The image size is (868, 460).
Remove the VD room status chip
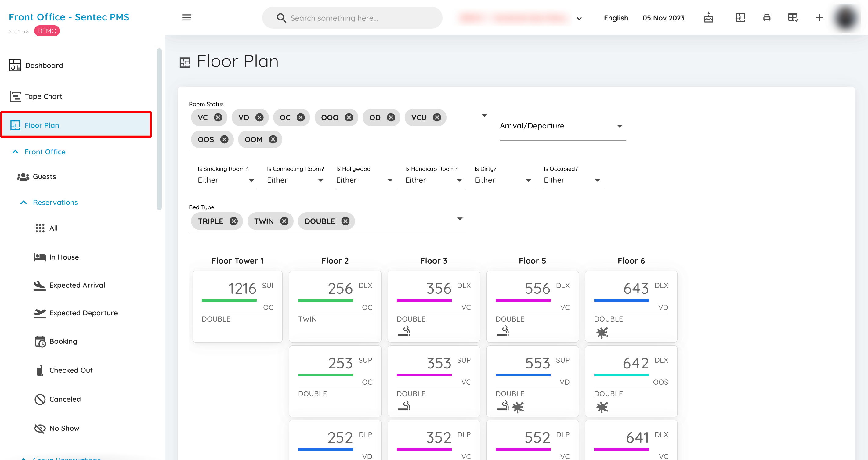pyautogui.click(x=259, y=117)
